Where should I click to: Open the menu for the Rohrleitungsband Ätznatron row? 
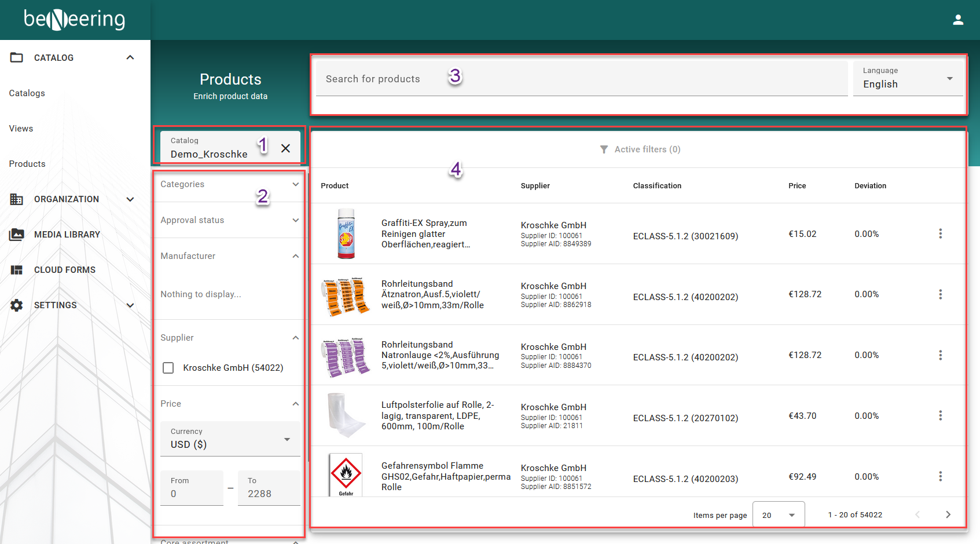(x=940, y=294)
